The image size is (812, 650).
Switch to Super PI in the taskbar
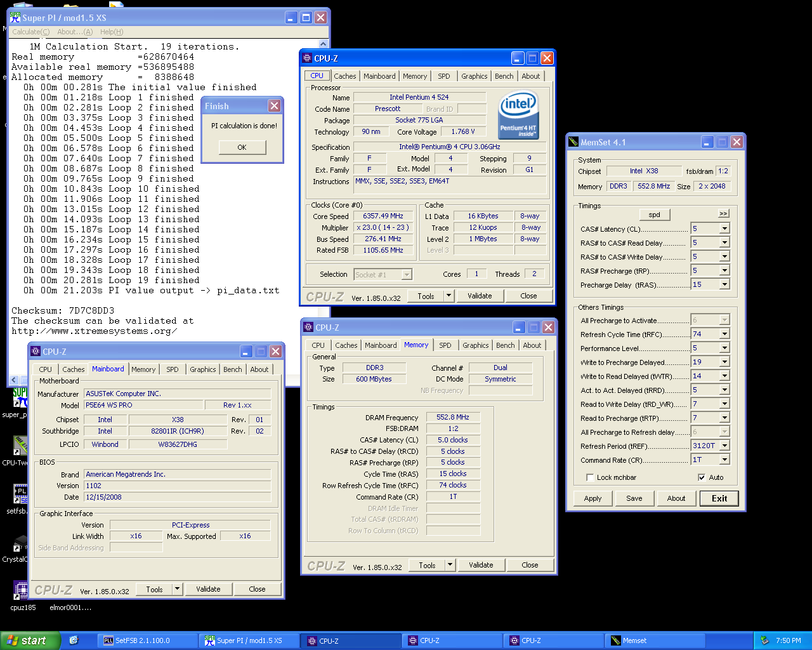tap(249, 640)
